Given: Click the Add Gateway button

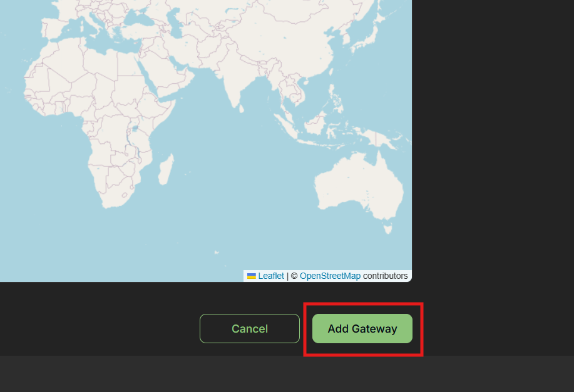Looking at the screenshot, I should tap(362, 328).
